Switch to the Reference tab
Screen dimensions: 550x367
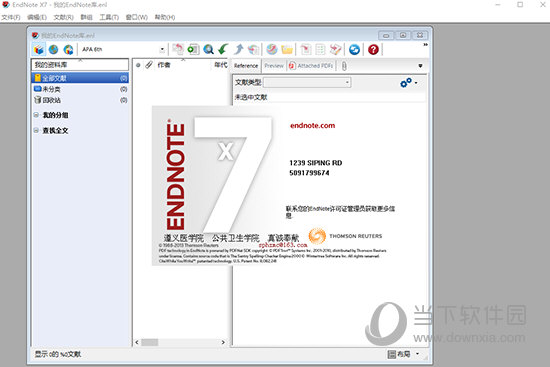click(x=246, y=66)
